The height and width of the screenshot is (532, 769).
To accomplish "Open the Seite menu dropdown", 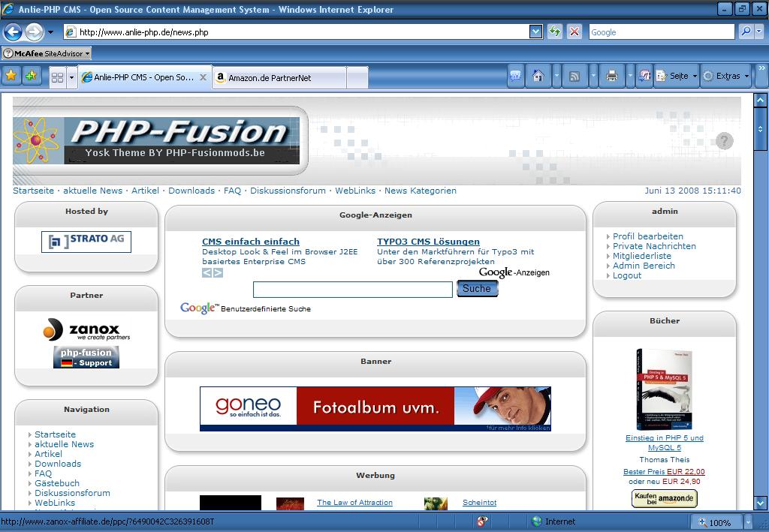I will tap(677, 76).
